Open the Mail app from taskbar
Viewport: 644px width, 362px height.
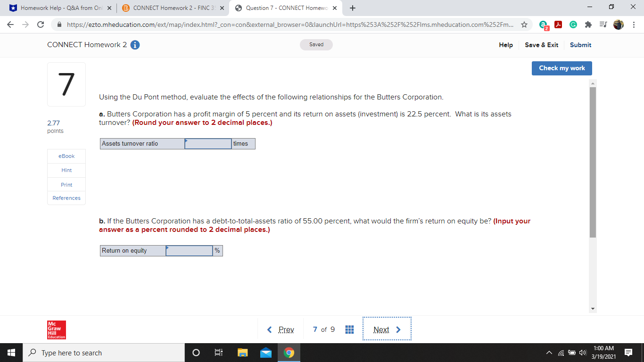tap(266, 353)
